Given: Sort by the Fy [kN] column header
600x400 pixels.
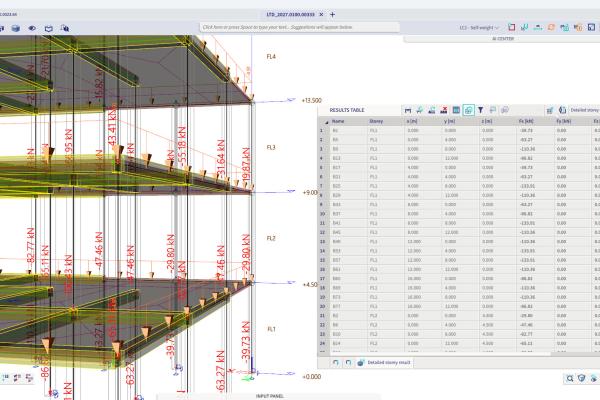Looking at the screenshot, I should point(572,121).
